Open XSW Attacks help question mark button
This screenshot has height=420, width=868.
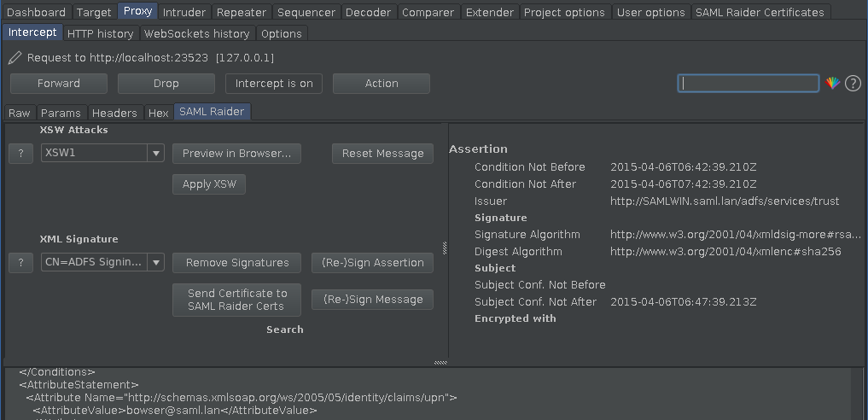point(21,154)
